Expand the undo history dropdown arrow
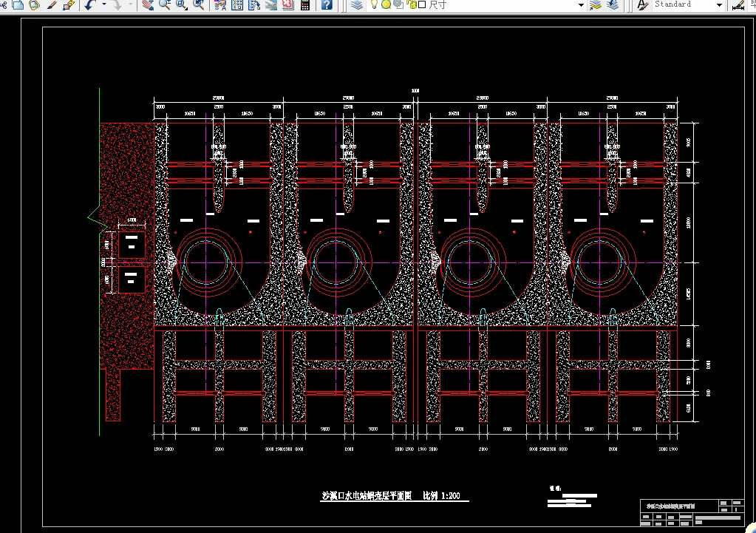 103,5
